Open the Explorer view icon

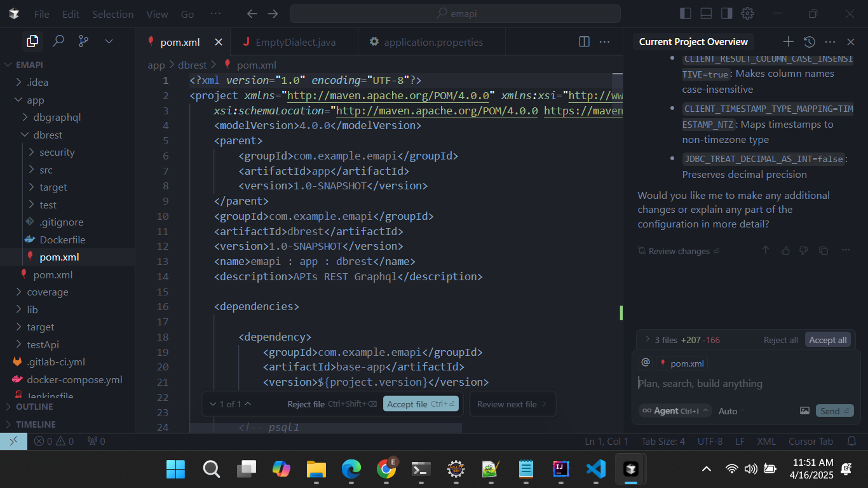click(32, 41)
